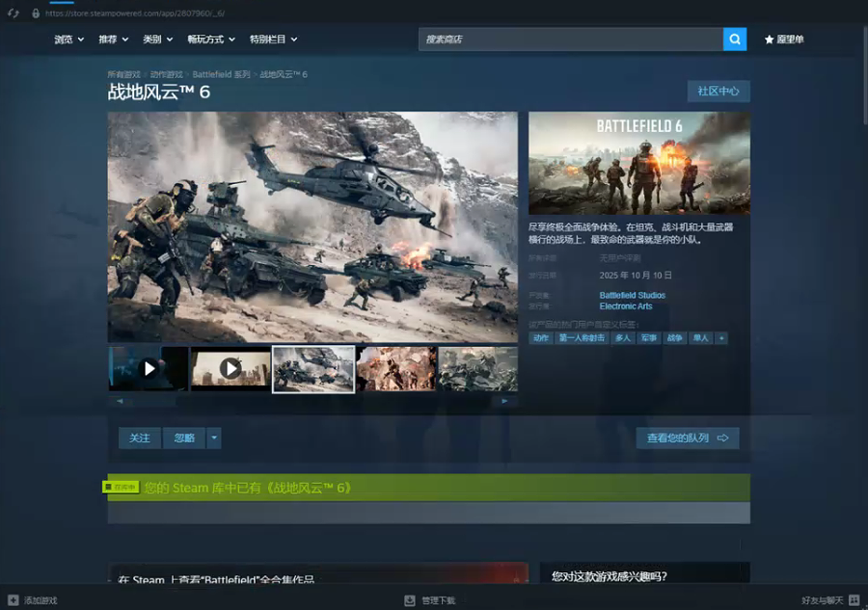Click the add game plus icon
The image size is (868, 610).
tap(13, 600)
